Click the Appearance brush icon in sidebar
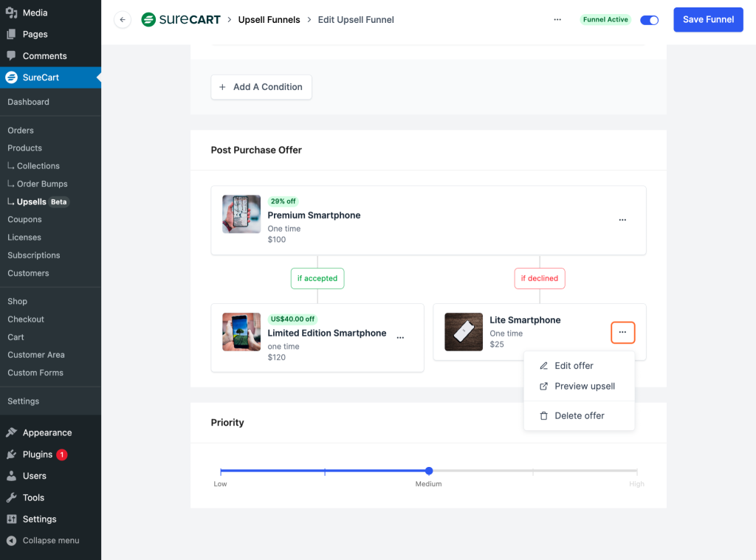This screenshot has height=560, width=756. pos(12,433)
